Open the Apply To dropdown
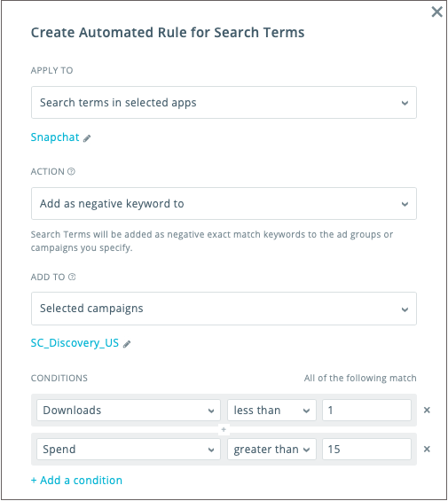The width and height of the screenshot is (448, 501). pos(224,103)
